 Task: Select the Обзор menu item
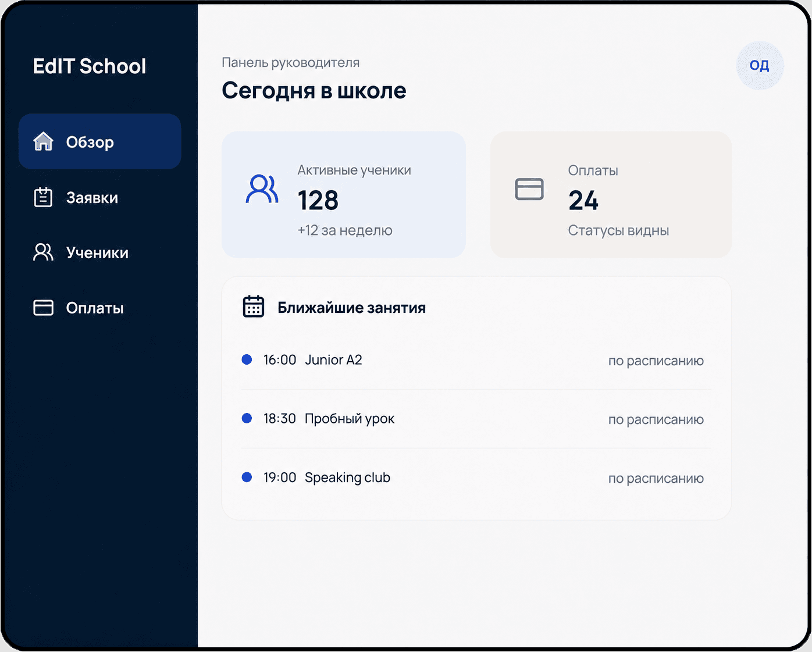click(100, 141)
